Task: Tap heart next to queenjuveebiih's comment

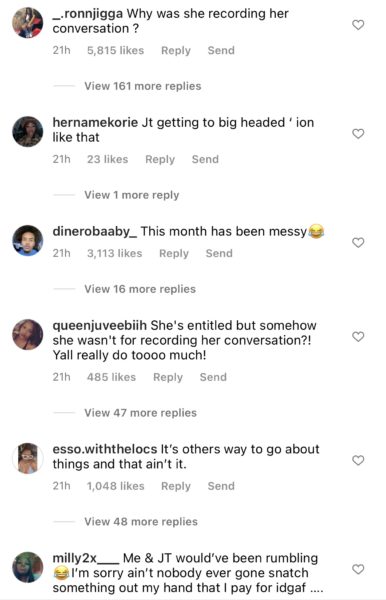Action: pyautogui.click(x=358, y=336)
